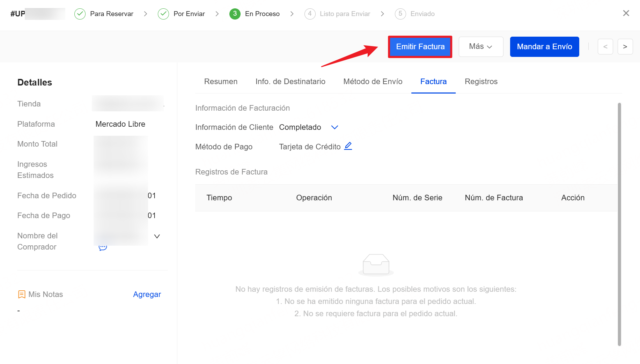Viewport: 640px width, 364px height.
Task: Click the Núm. de Factura column header
Action: (x=494, y=198)
